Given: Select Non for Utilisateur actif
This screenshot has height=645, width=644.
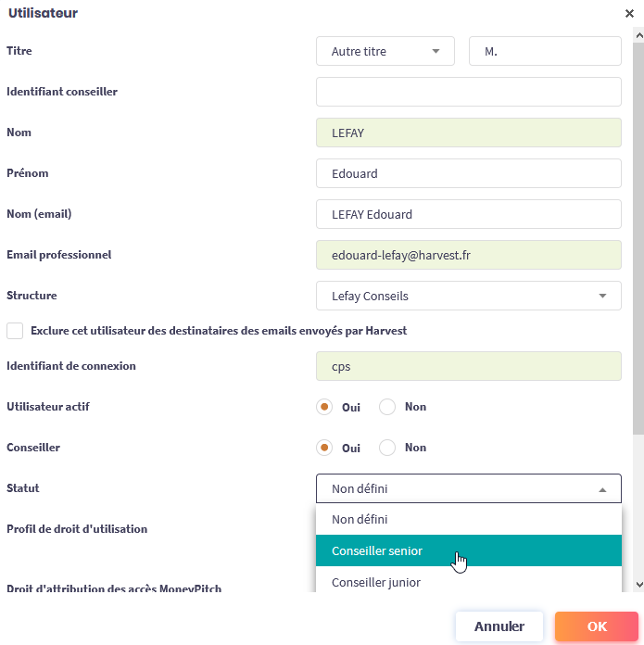Looking at the screenshot, I should [387, 407].
